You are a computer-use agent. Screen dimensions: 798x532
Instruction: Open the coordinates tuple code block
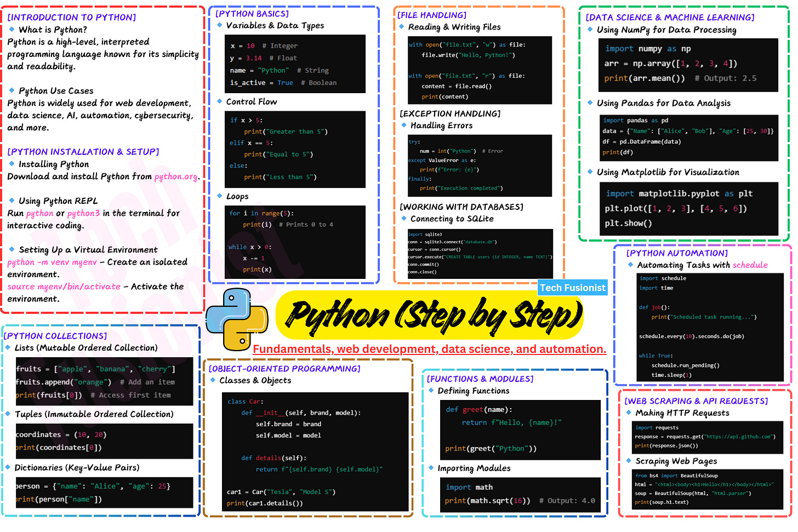click(x=104, y=441)
